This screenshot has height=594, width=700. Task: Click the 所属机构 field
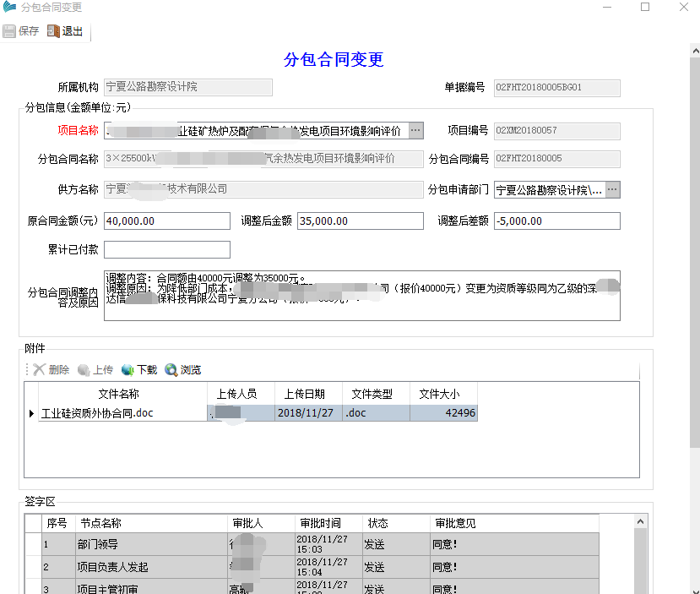tap(188, 87)
